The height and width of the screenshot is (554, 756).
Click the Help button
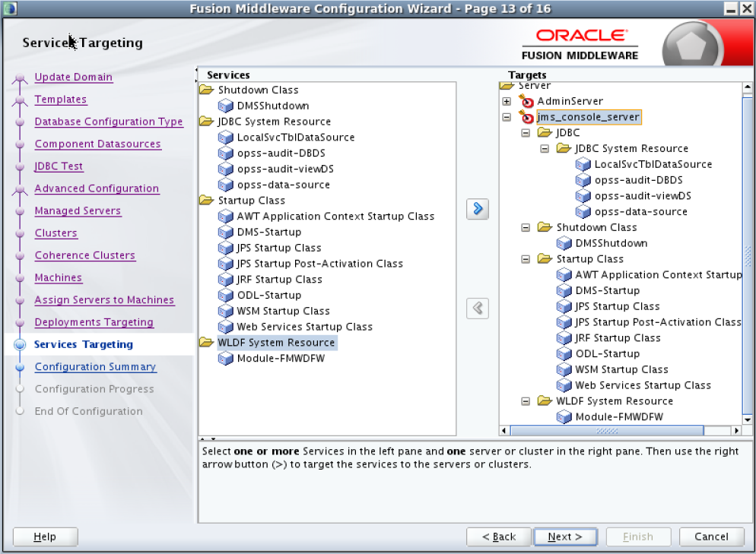45,537
